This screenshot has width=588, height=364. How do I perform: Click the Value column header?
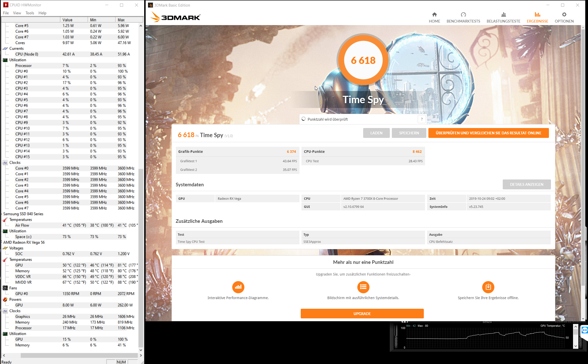(74, 20)
